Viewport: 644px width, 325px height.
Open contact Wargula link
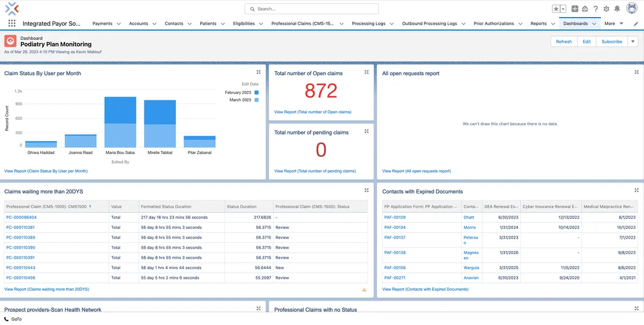tap(472, 268)
